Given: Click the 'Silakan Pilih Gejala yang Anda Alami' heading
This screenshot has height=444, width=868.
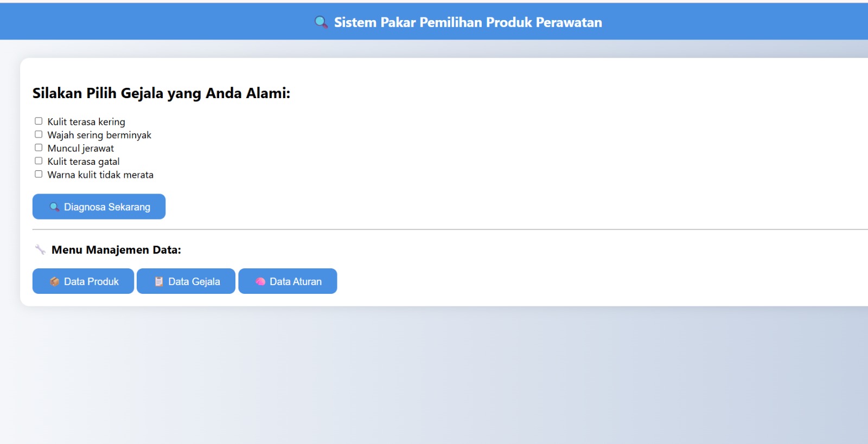Looking at the screenshot, I should (161, 93).
